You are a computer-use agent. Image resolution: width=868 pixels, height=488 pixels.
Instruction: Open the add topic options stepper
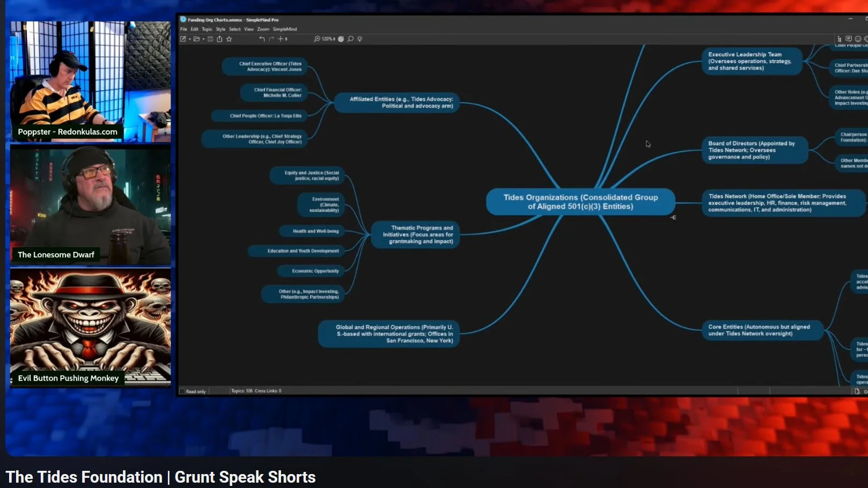pos(286,39)
